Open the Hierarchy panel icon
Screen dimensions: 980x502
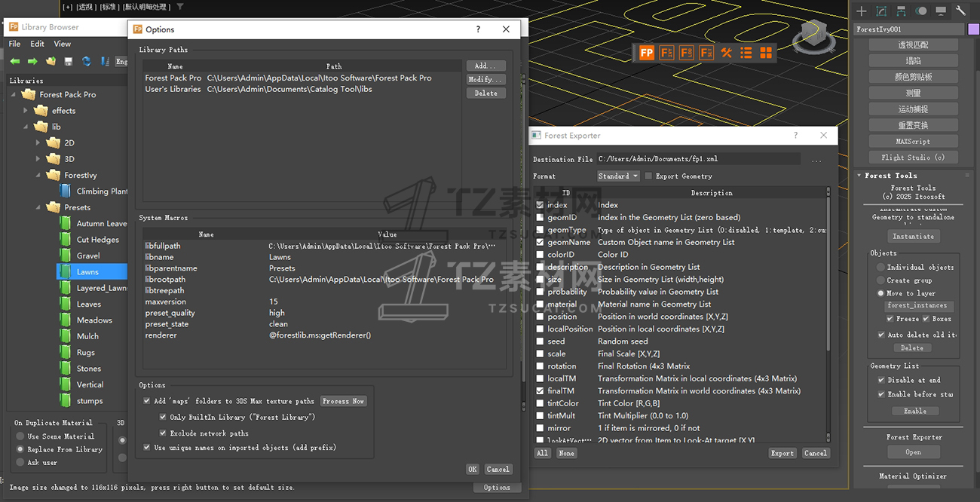[901, 11]
